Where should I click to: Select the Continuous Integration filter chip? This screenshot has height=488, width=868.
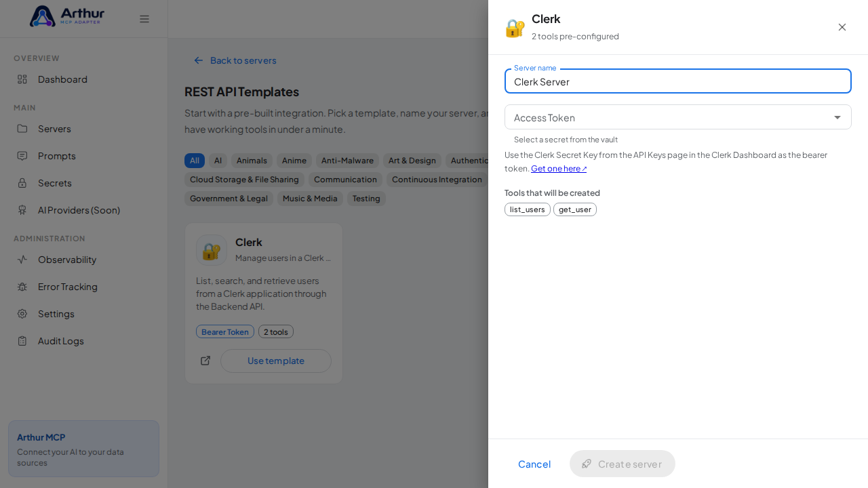437,180
